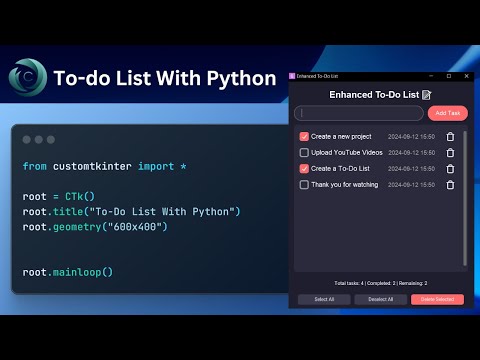Uncheck the 'Create a new project' checkbox
Screen dimensions: 480x360
pyautogui.click(x=304, y=137)
